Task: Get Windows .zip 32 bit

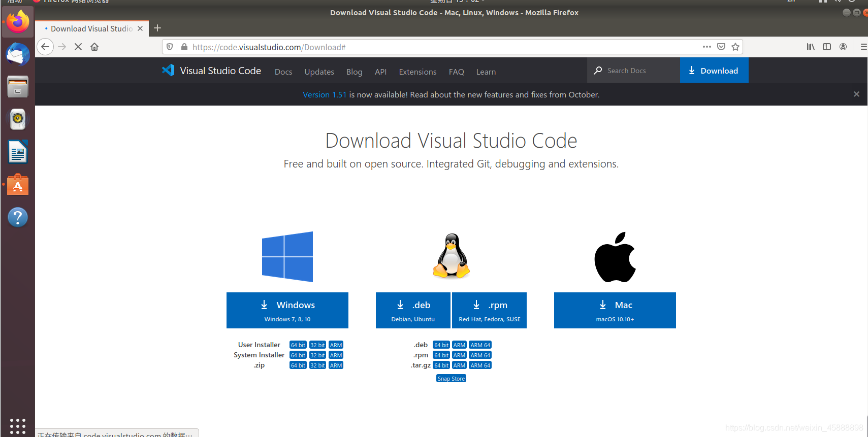Action: tap(317, 365)
